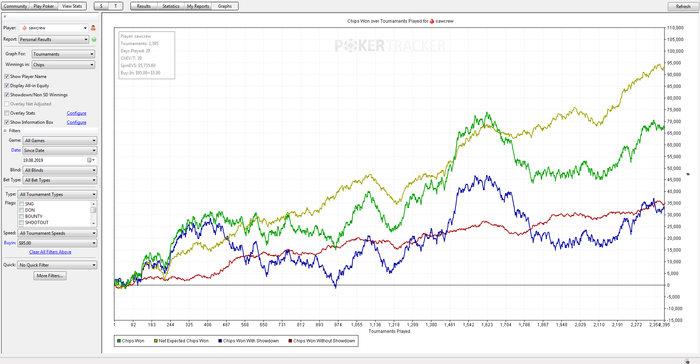Switch to the Play Poker tab
Screen dimensions: 700x364
(43, 6)
